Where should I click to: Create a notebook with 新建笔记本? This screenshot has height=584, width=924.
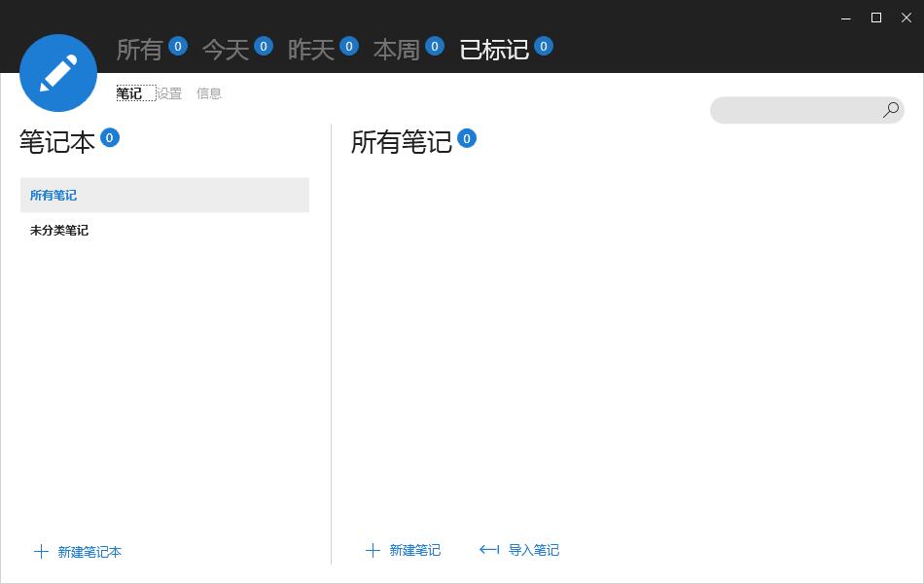click(89, 552)
